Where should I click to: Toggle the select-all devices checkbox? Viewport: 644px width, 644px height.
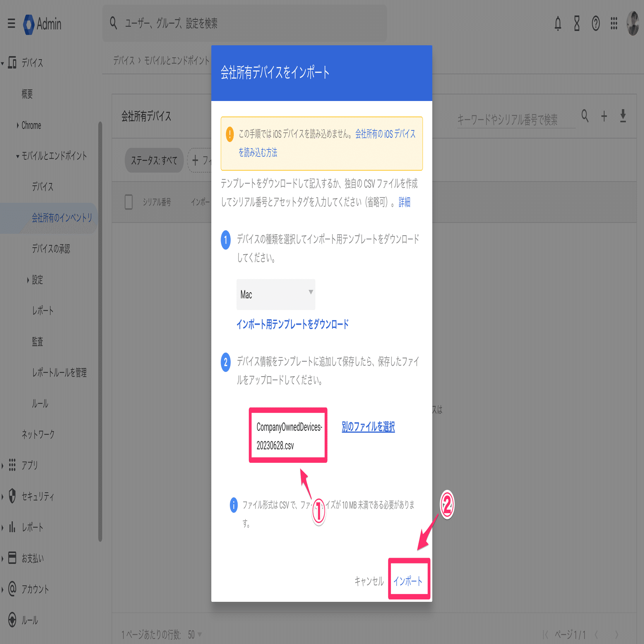(129, 202)
